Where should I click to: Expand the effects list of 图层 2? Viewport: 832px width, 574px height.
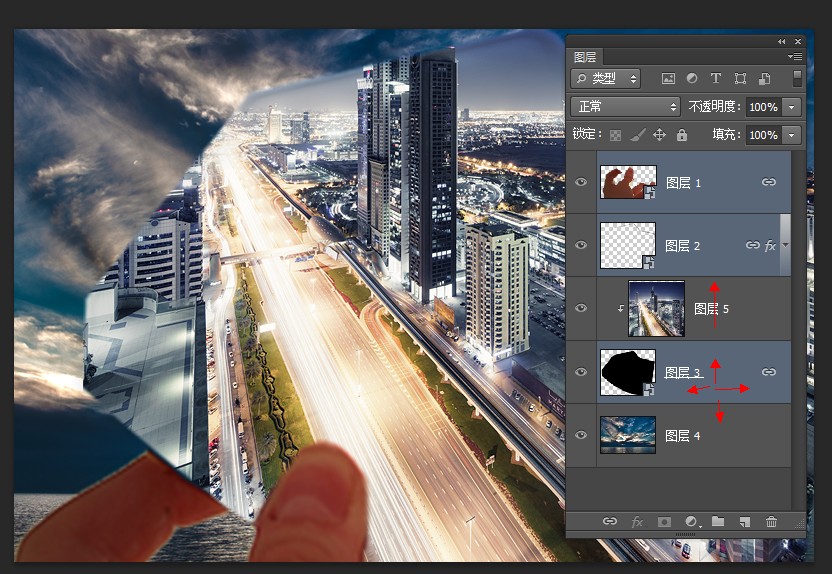tap(785, 245)
